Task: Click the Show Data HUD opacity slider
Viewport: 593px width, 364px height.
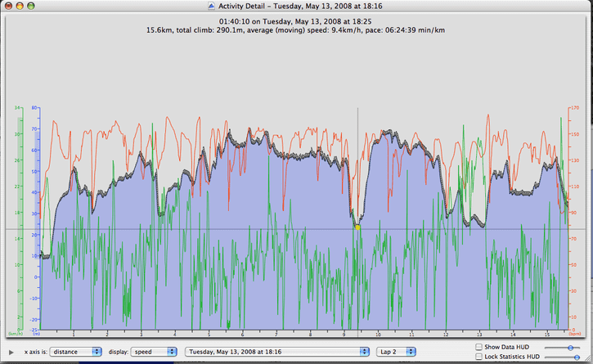Action: point(562,348)
